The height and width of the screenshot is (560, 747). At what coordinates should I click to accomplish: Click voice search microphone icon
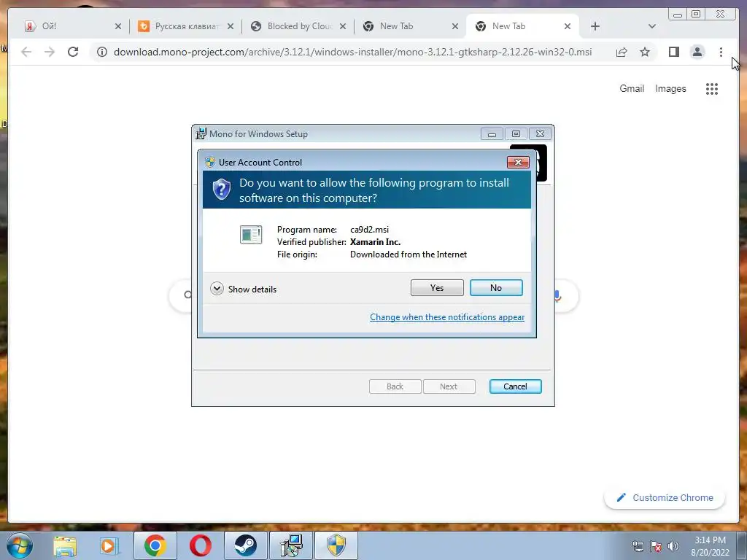click(x=557, y=296)
